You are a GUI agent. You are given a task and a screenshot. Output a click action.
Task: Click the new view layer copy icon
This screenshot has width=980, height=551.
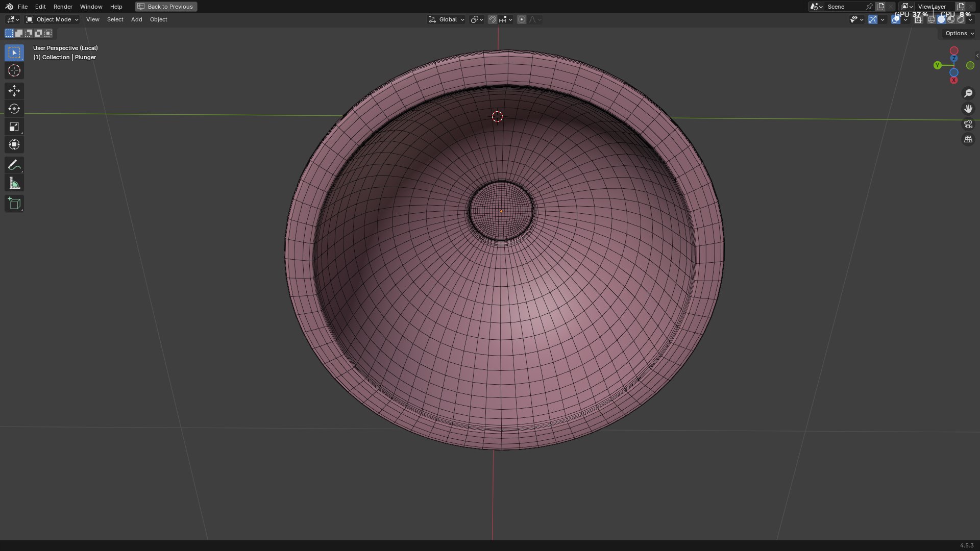960,7
